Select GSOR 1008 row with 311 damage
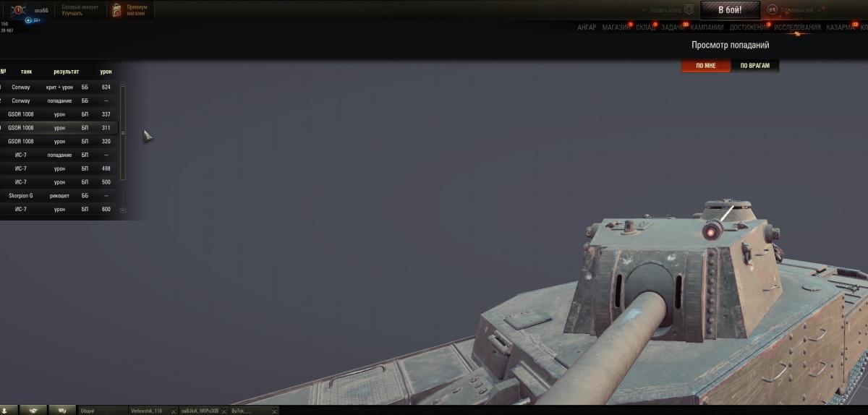This screenshot has height=415, width=868. point(58,127)
